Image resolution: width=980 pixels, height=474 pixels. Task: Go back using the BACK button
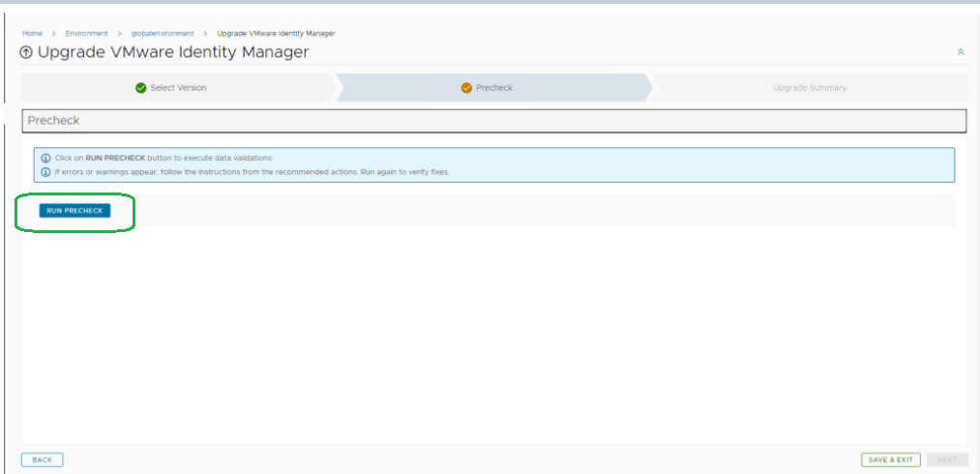coord(43,459)
